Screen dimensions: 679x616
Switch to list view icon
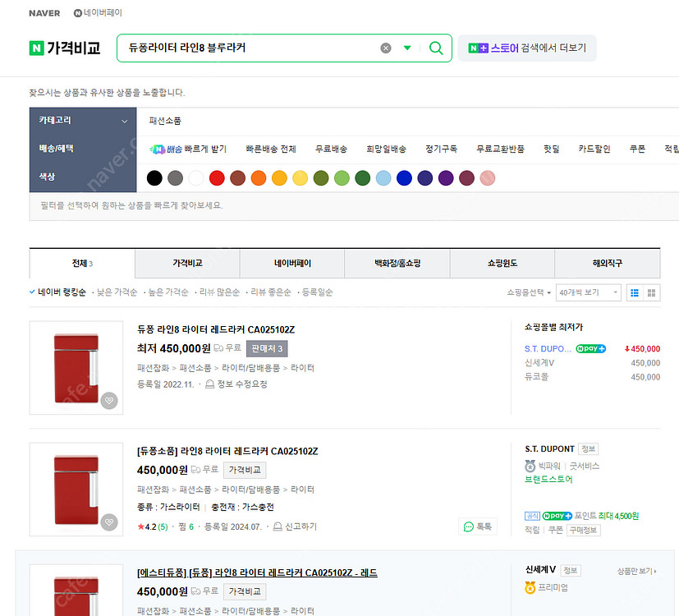(635, 293)
